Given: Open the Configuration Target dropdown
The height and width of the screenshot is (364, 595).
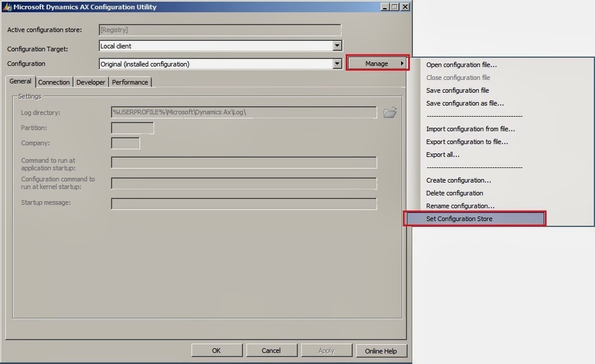Looking at the screenshot, I should tap(337, 45).
